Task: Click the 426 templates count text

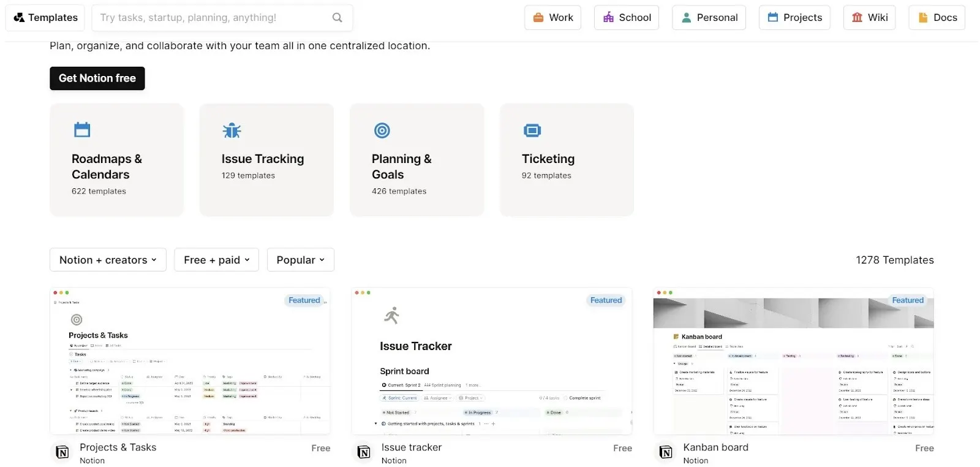Action: 399,191
